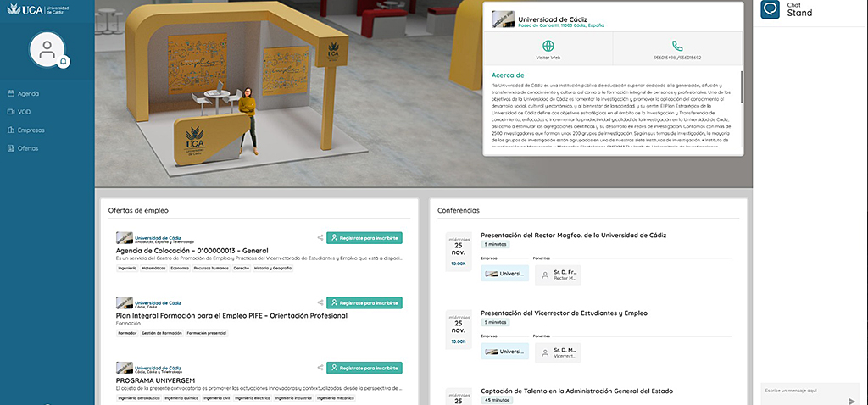Click the notification bell on profile avatar
This screenshot has height=405, width=868.
64,61
